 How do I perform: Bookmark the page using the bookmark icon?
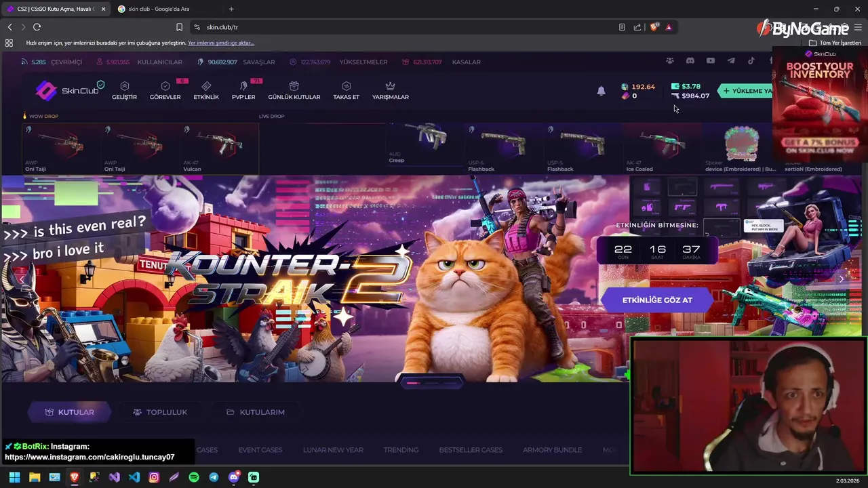pyautogui.click(x=179, y=27)
